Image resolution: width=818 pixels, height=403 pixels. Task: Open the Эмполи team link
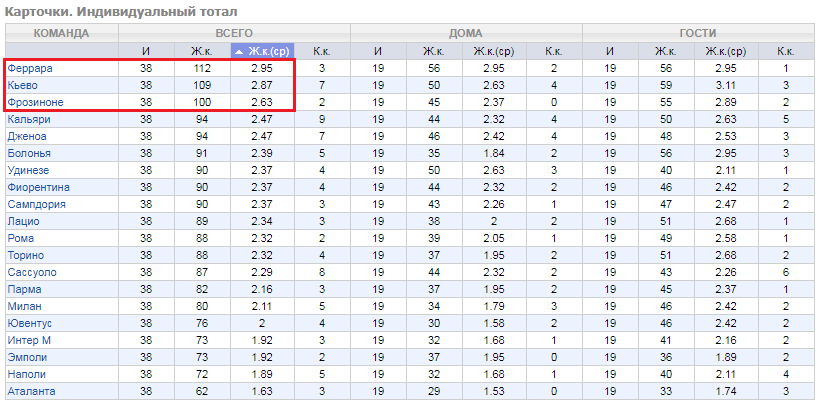27,358
